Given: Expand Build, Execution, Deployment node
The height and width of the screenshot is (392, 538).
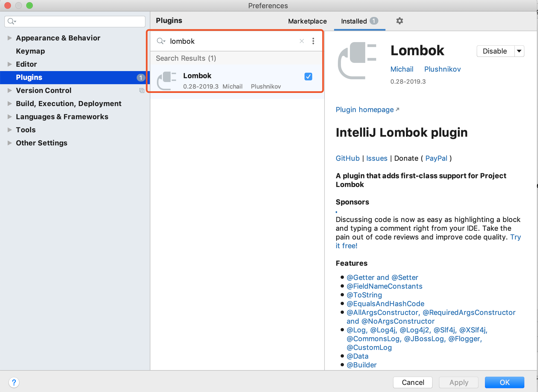Looking at the screenshot, I should [x=10, y=104].
